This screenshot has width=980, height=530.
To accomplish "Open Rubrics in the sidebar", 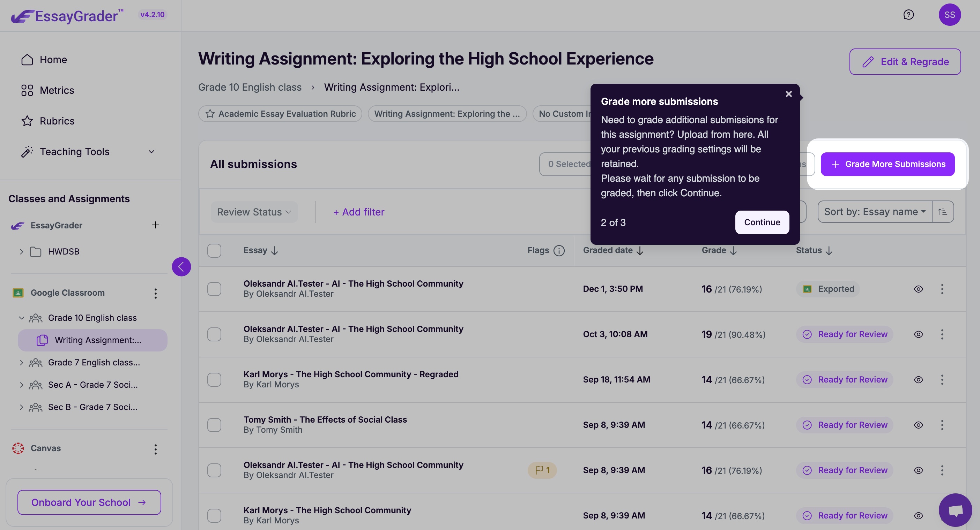I will (x=57, y=121).
